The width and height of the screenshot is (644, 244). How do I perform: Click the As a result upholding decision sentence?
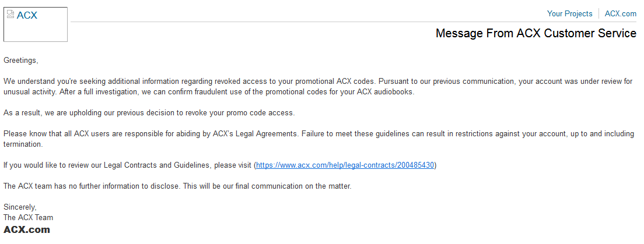pyautogui.click(x=149, y=113)
